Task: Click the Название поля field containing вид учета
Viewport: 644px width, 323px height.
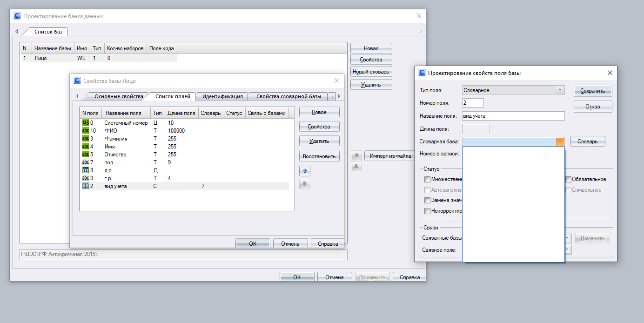Action: click(x=513, y=116)
